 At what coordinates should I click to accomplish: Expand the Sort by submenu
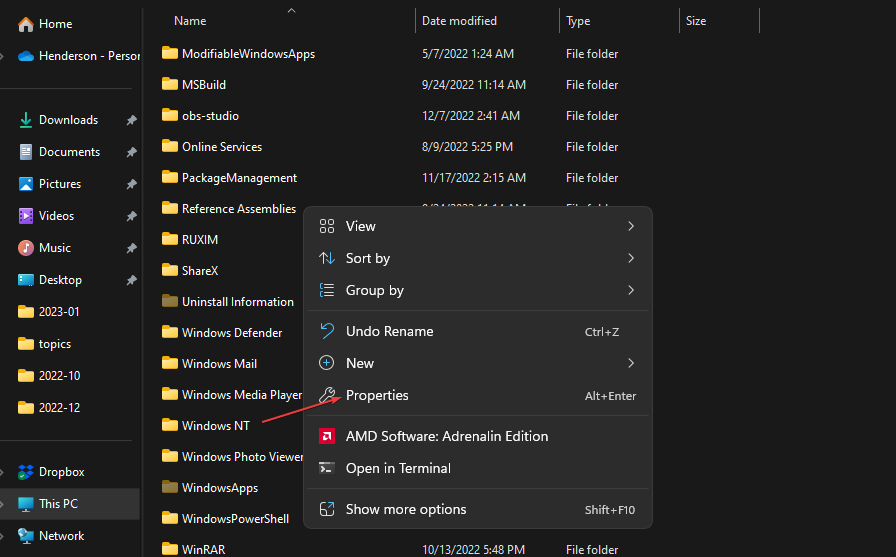(631, 259)
